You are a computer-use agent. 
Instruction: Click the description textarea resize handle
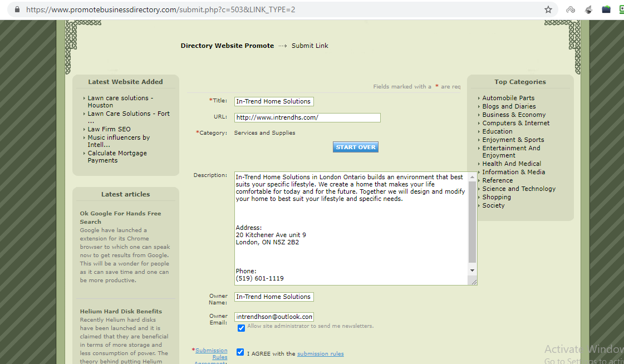coord(474,282)
